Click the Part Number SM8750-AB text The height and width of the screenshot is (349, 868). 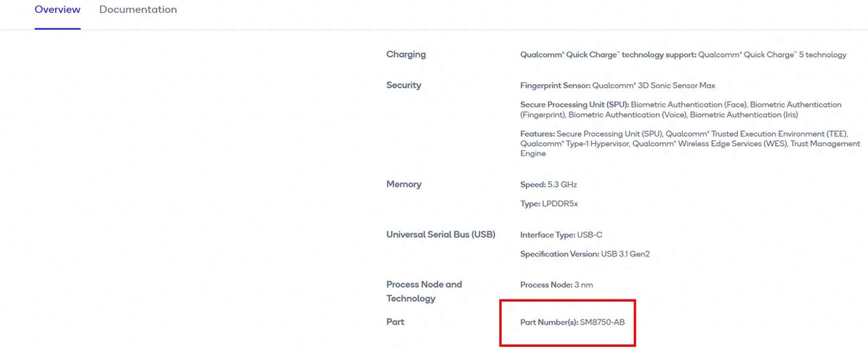[572, 322]
